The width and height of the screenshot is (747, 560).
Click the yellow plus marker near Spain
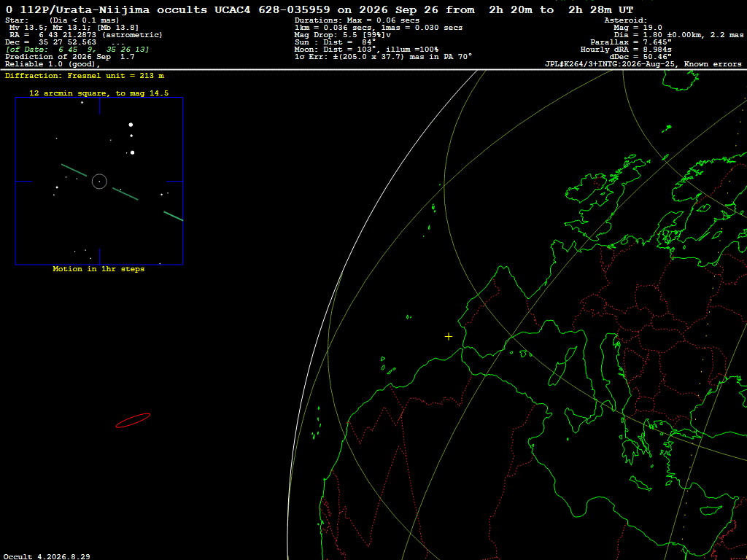pyautogui.click(x=449, y=337)
